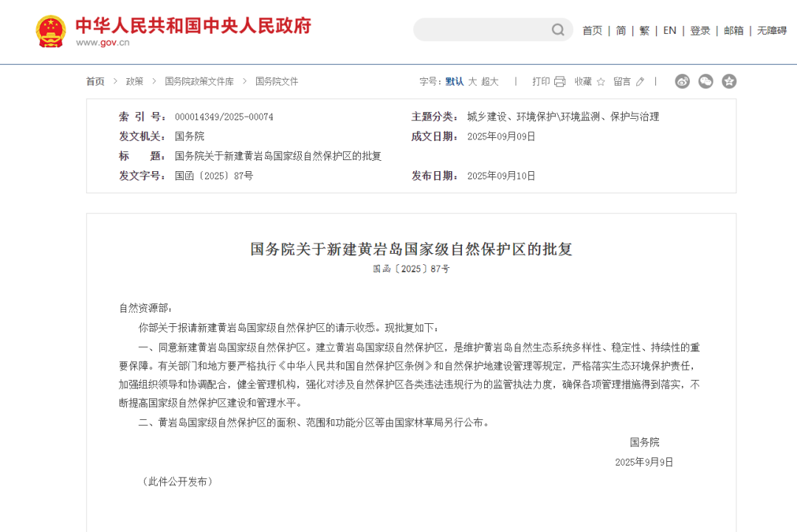Set font size to 超大
The width and height of the screenshot is (797, 532).
click(x=489, y=81)
